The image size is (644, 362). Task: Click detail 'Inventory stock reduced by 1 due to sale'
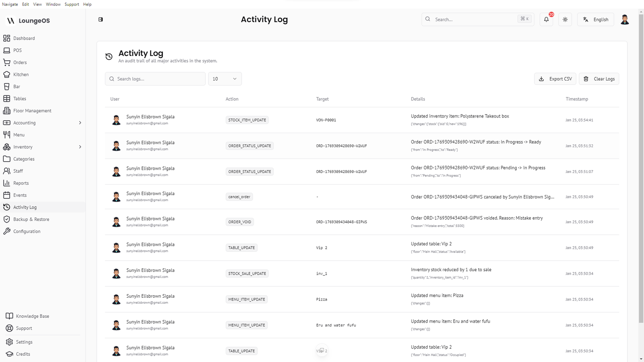coord(451,270)
